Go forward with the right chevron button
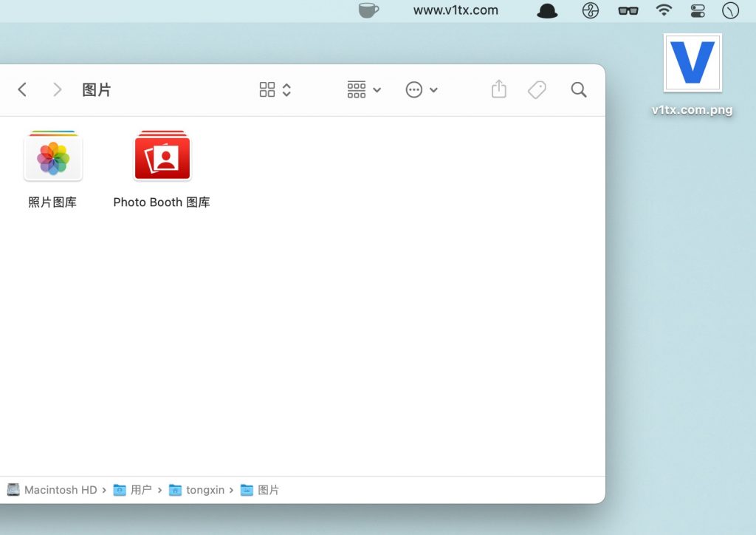The image size is (756, 535). tap(57, 89)
